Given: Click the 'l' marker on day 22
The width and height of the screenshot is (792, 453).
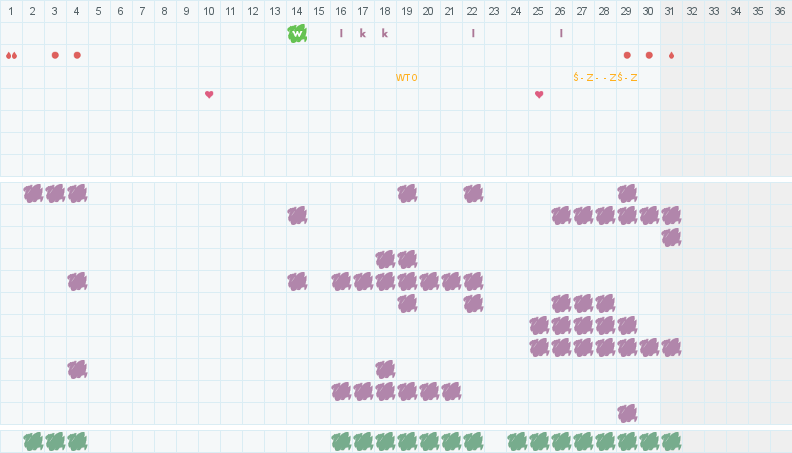Looking at the screenshot, I should tap(473, 33).
